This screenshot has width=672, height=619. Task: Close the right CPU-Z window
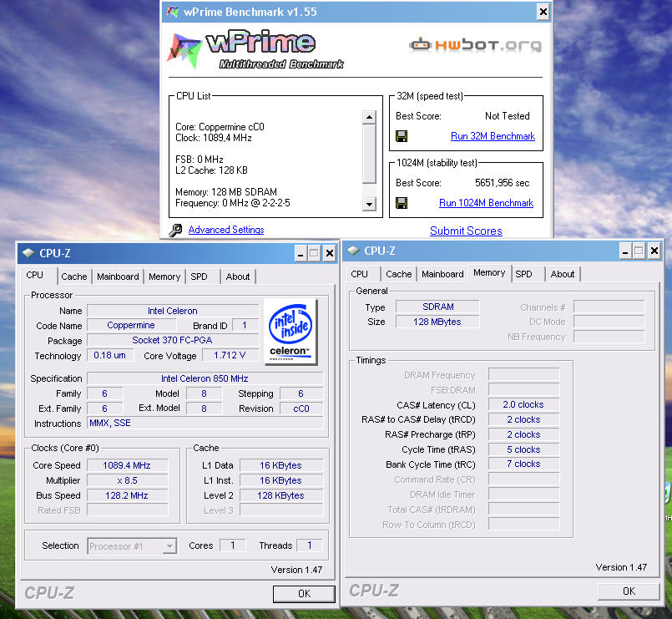(654, 251)
